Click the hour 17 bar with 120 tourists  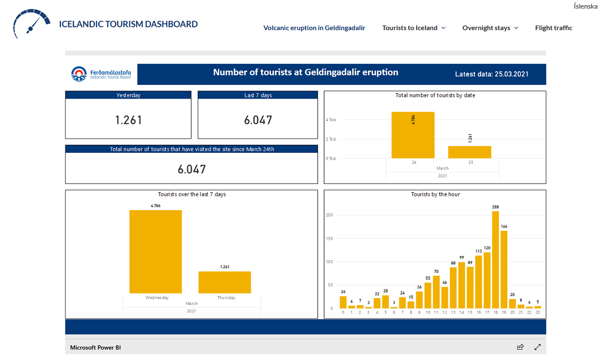[487, 280]
